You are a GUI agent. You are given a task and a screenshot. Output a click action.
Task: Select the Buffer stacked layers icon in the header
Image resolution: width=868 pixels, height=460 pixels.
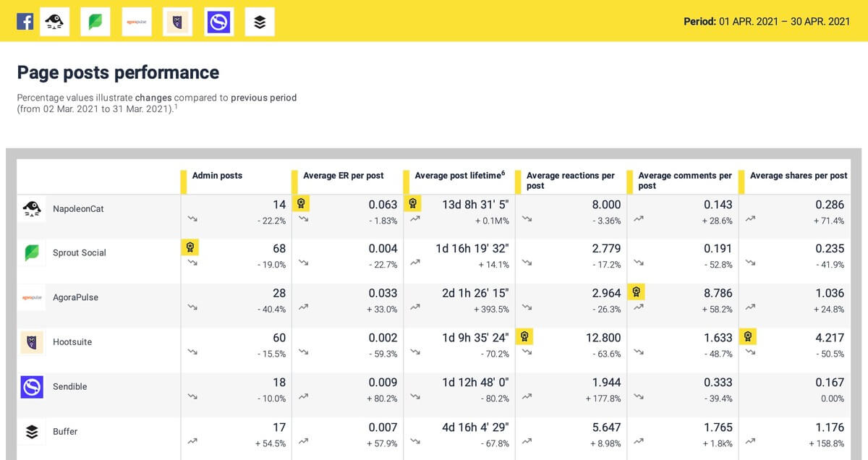click(260, 22)
